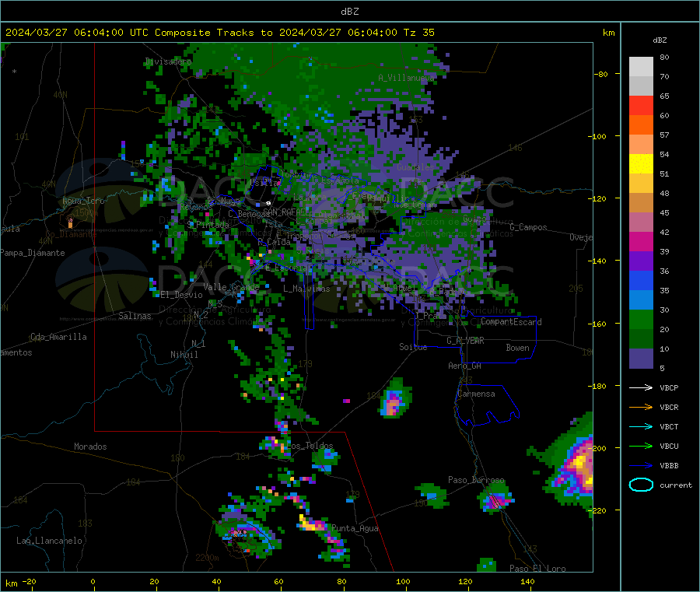Pick the light gray 70–80 dBZ swatch
This screenshot has width=700, height=592.
coord(641,67)
